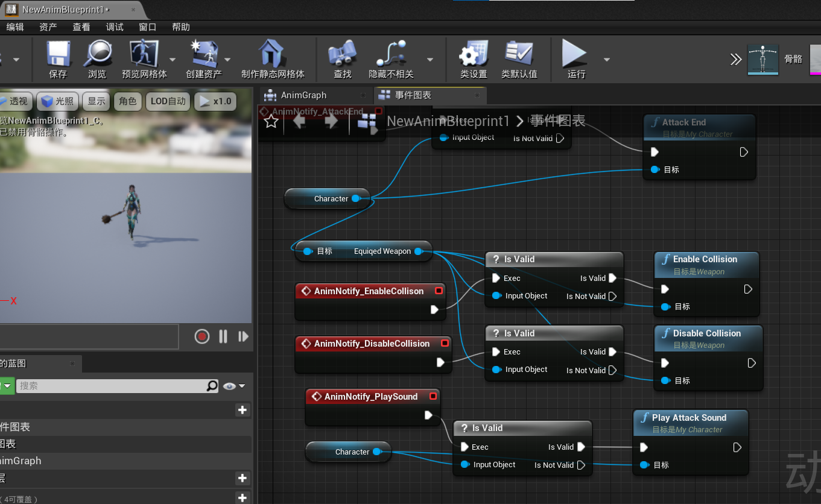The image size is (821, 504).
Task: Open the 角色 character viewport menu
Action: tap(128, 101)
